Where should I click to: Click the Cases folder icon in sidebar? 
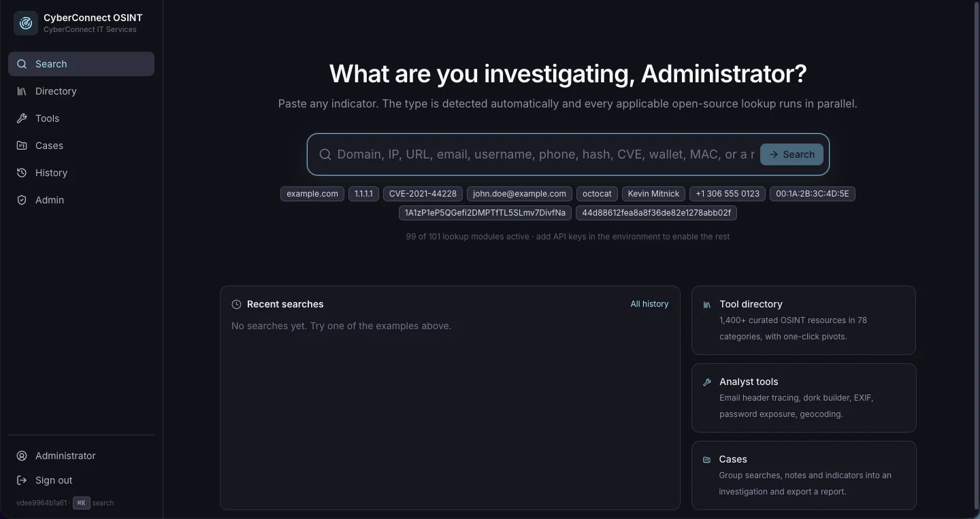(22, 146)
